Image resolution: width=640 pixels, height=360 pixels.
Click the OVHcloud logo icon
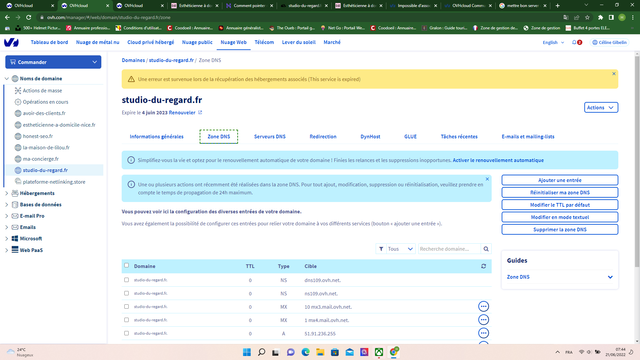(11, 42)
